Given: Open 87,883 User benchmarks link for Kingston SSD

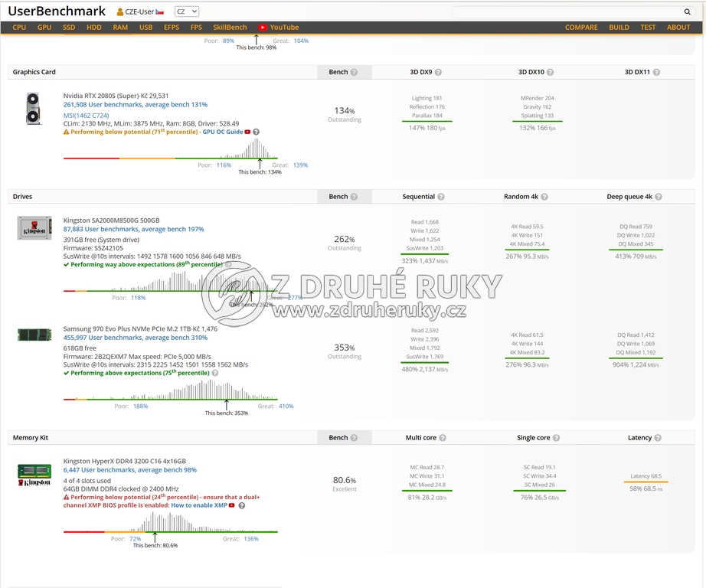Looking at the screenshot, I should 133,229.
